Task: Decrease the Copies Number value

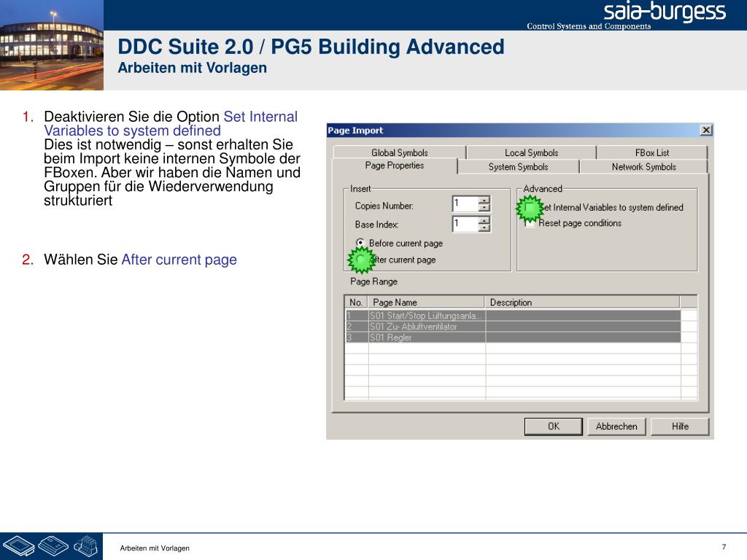Action: (484, 208)
